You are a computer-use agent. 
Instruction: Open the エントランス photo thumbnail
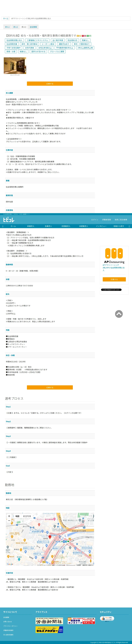click(x=15, y=66)
